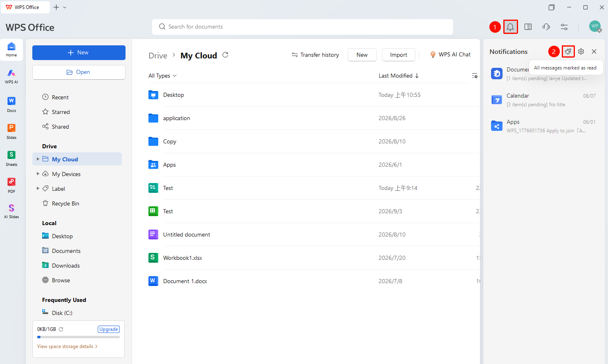608x364 pixels.
Task: Click the Open file button
Action: [79, 72]
